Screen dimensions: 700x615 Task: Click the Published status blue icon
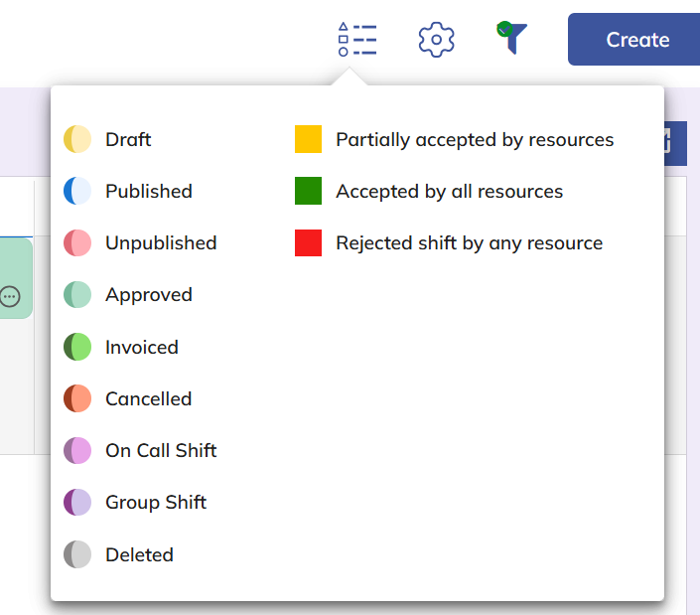click(77, 191)
